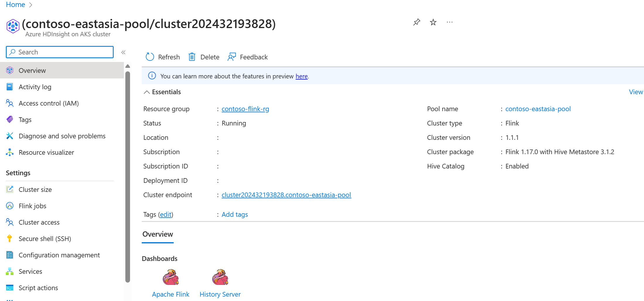Click the Tags icon in sidebar
This screenshot has width=644, height=301.
click(10, 119)
